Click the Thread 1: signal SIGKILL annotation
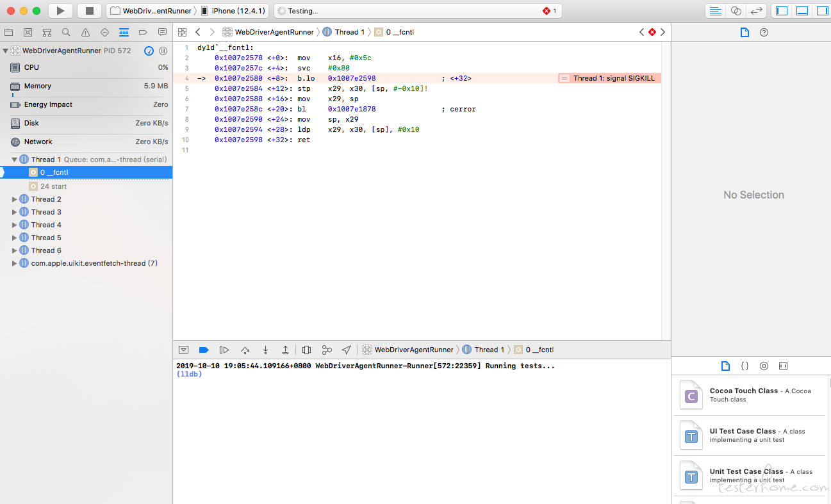This screenshot has width=831, height=504. pyautogui.click(x=609, y=78)
